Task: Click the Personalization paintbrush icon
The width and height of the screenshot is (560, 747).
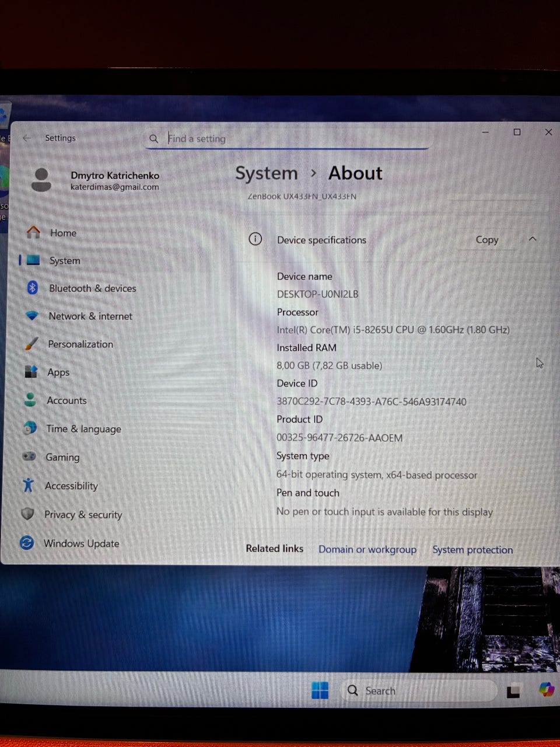Action: click(x=32, y=344)
